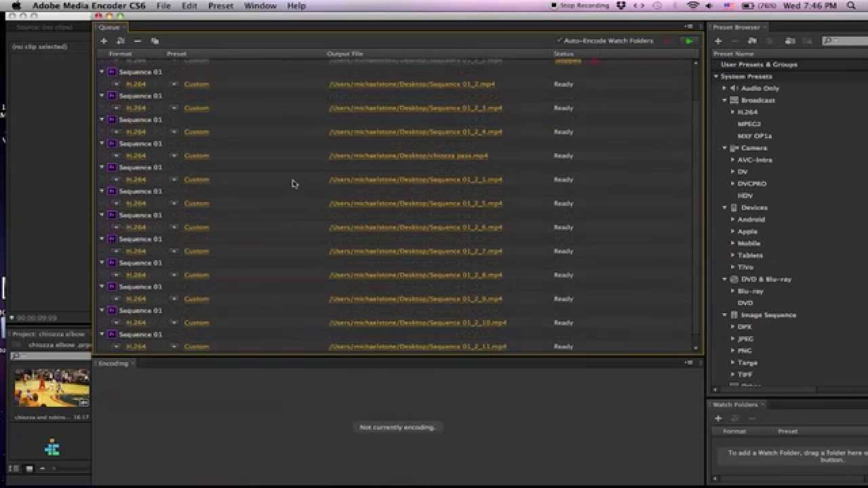Select the HDV camera preset
The width and height of the screenshot is (868, 488).
(x=745, y=196)
